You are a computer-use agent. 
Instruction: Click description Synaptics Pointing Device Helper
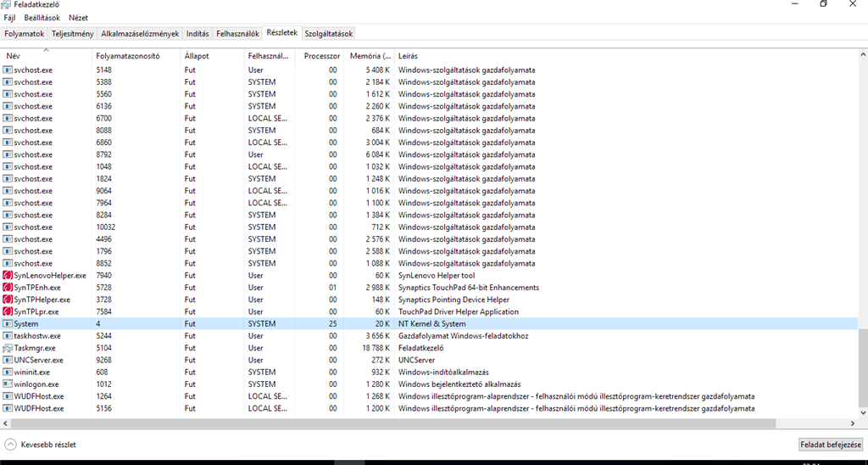pos(453,300)
